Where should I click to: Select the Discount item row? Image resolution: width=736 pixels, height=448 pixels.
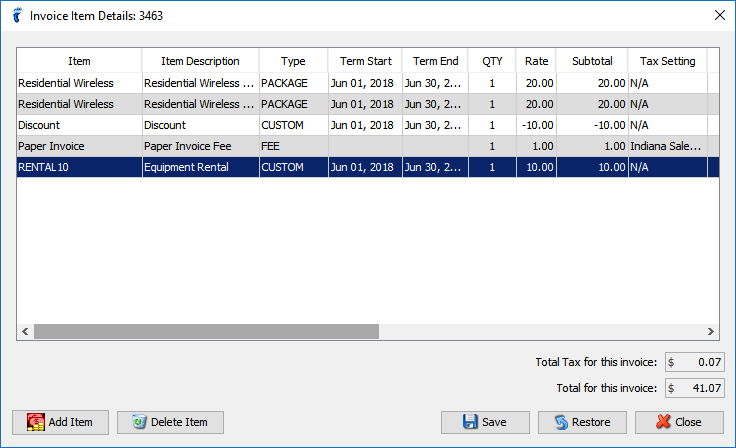(x=368, y=125)
